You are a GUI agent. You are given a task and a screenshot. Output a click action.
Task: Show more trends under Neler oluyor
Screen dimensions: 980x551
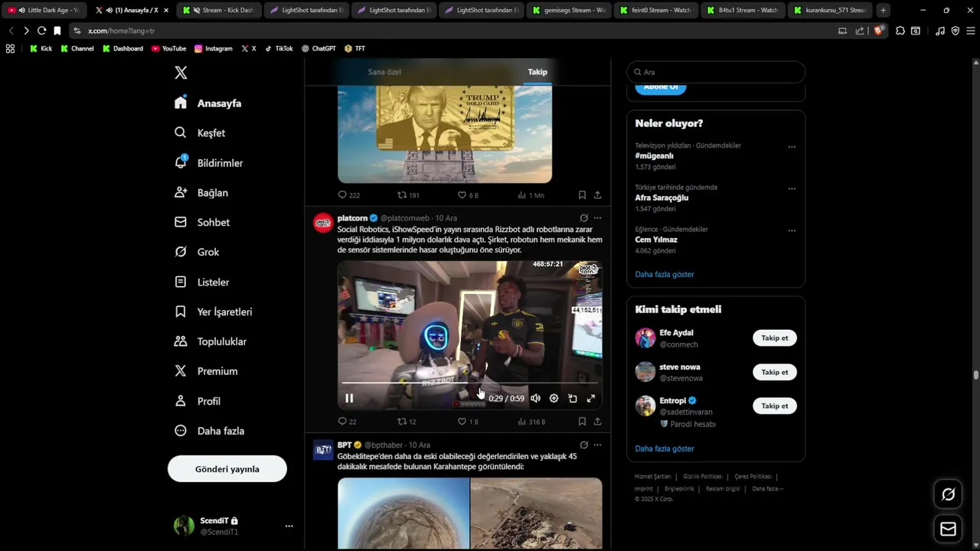tap(665, 274)
